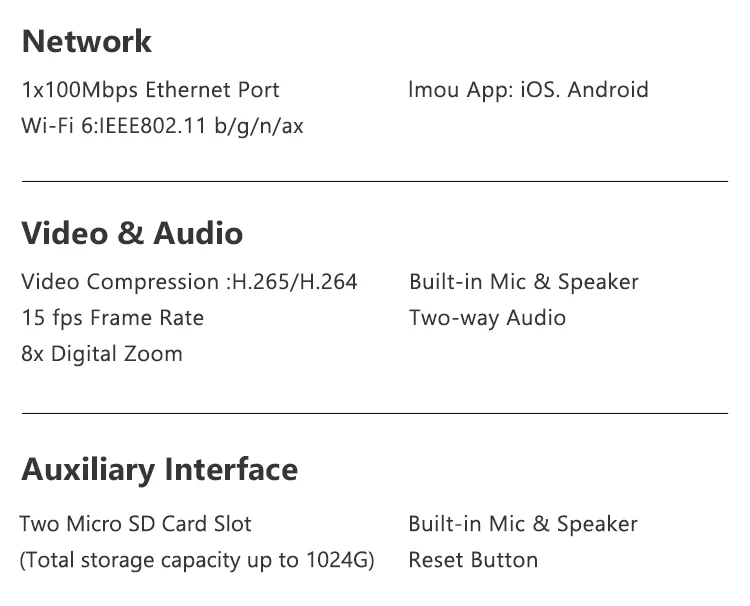750x606 pixels.
Task: Click the word Android in the app line
Action: pyautogui.click(x=608, y=90)
